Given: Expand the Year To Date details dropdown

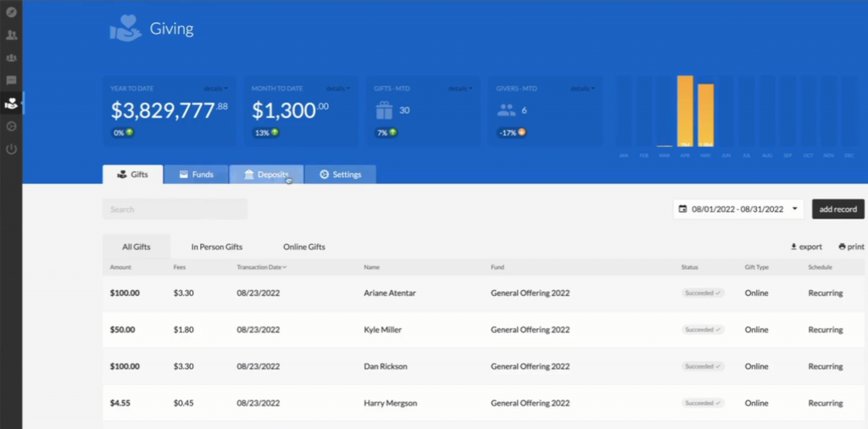Looking at the screenshot, I should [215, 88].
